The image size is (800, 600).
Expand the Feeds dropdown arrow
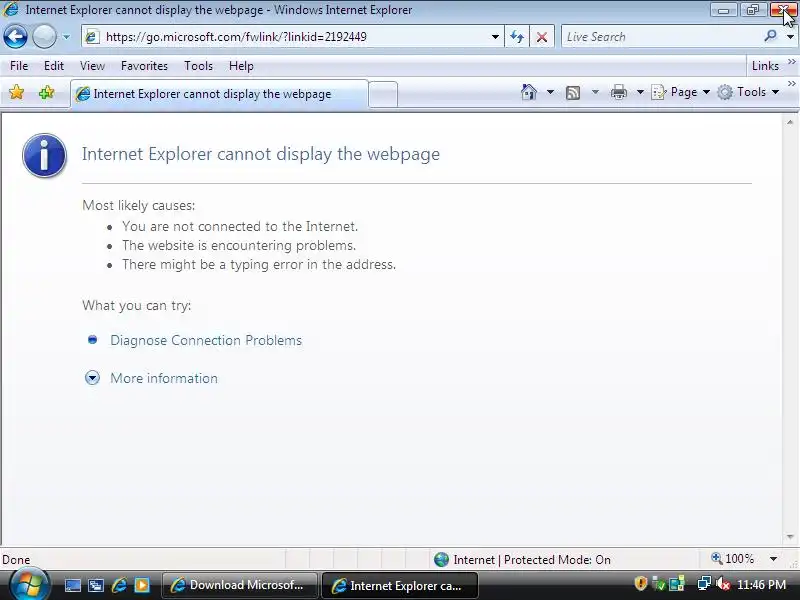(595, 92)
